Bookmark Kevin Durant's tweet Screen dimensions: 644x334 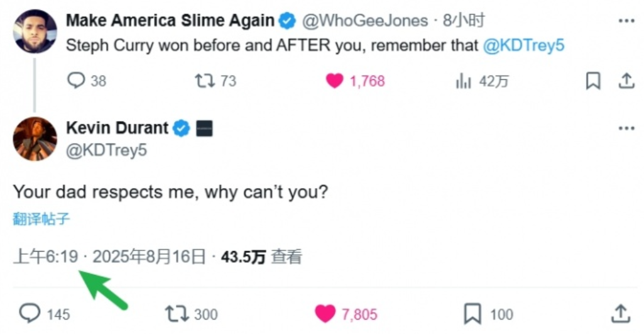point(472,313)
